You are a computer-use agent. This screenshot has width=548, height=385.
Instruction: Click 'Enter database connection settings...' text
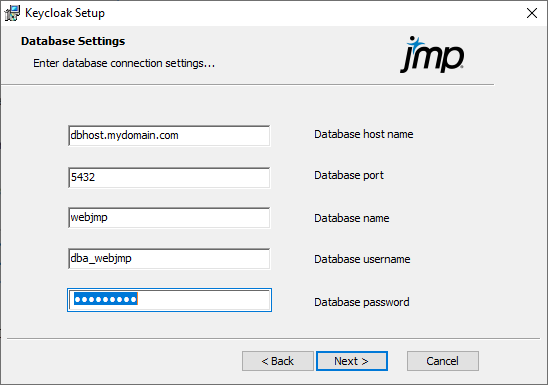124,63
